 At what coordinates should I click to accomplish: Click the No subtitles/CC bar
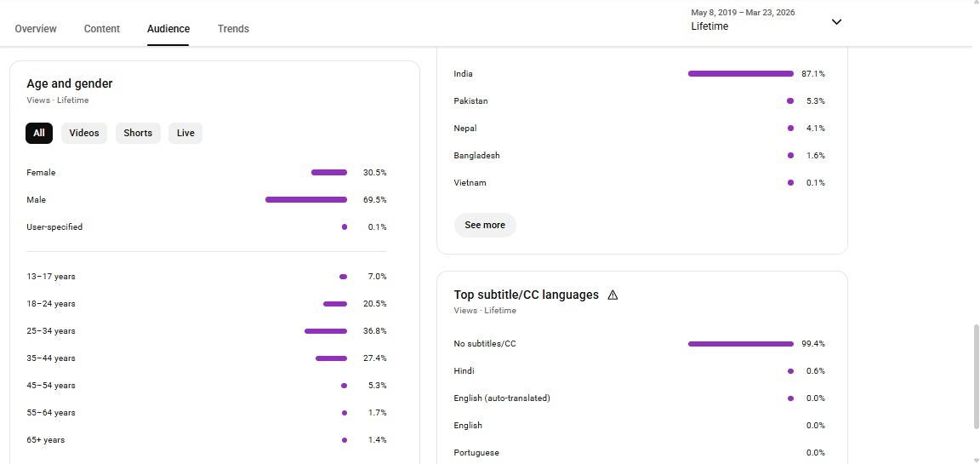click(740, 344)
